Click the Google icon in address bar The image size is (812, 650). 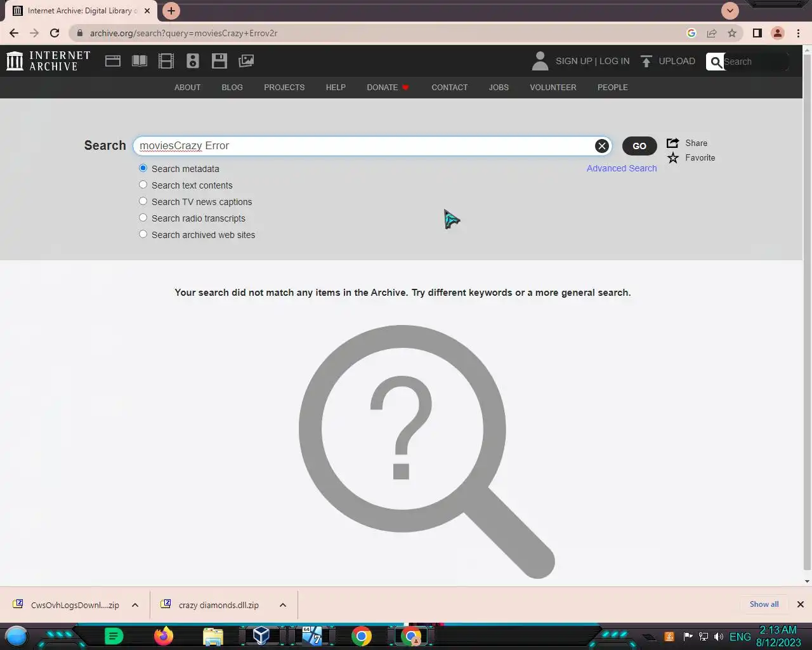pyautogui.click(x=691, y=33)
